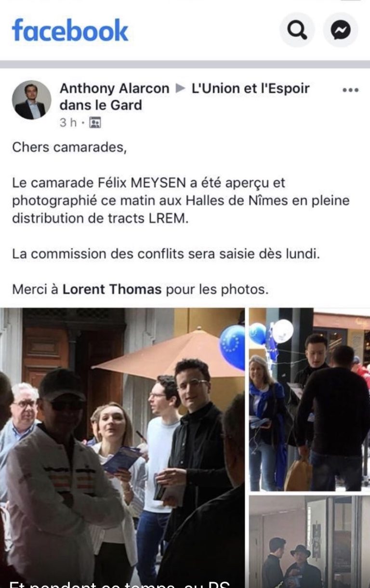The image size is (370, 588).
Task: Tap the Facebook logo to go home
Action: [70, 30]
